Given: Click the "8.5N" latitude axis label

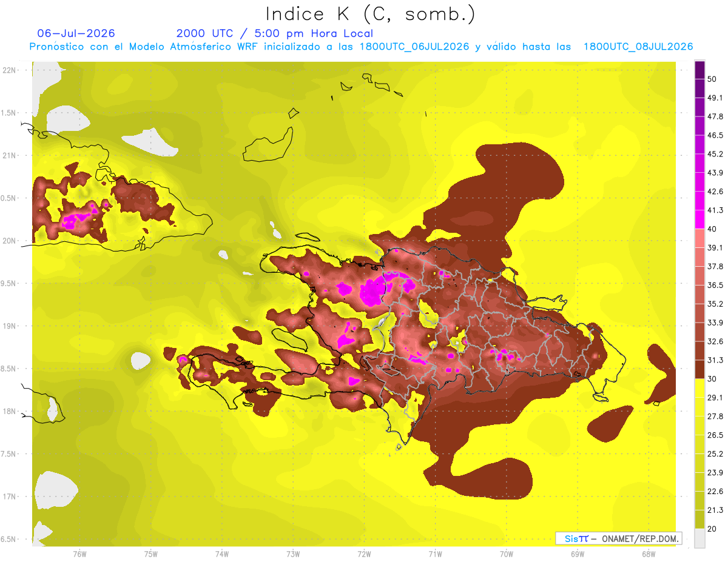Looking at the screenshot, I should pos(9,369).
